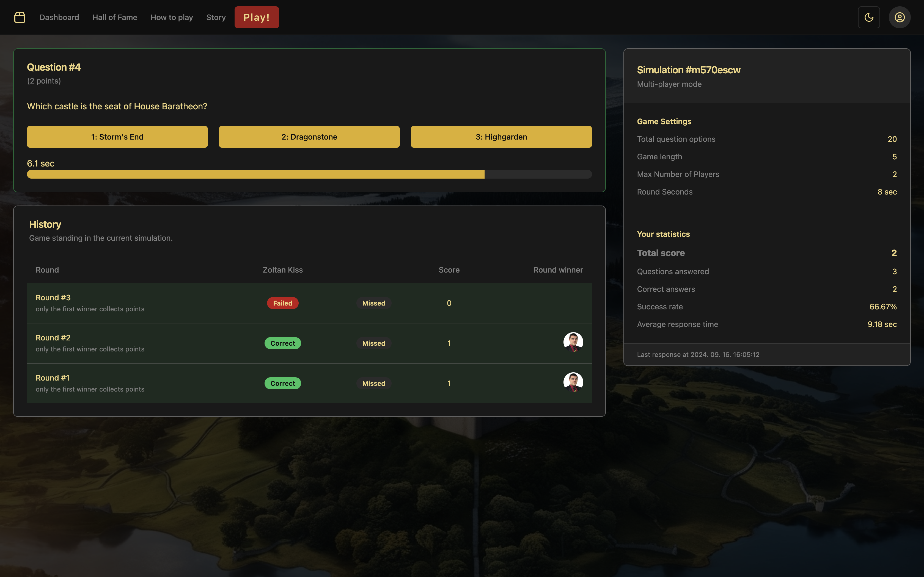Click the Correct badge in Round #1
The image size is (924, 577).
(282, 383)
